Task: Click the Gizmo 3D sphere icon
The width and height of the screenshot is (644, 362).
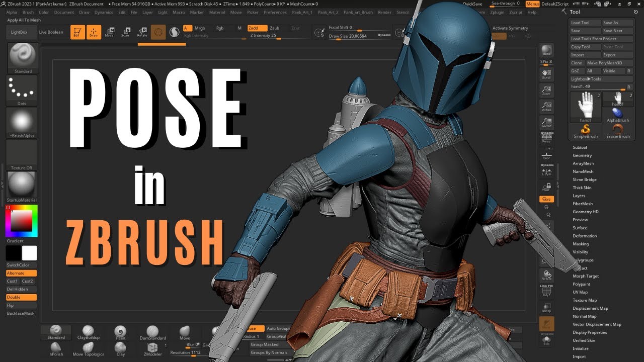Action: [x=158, y=32]
